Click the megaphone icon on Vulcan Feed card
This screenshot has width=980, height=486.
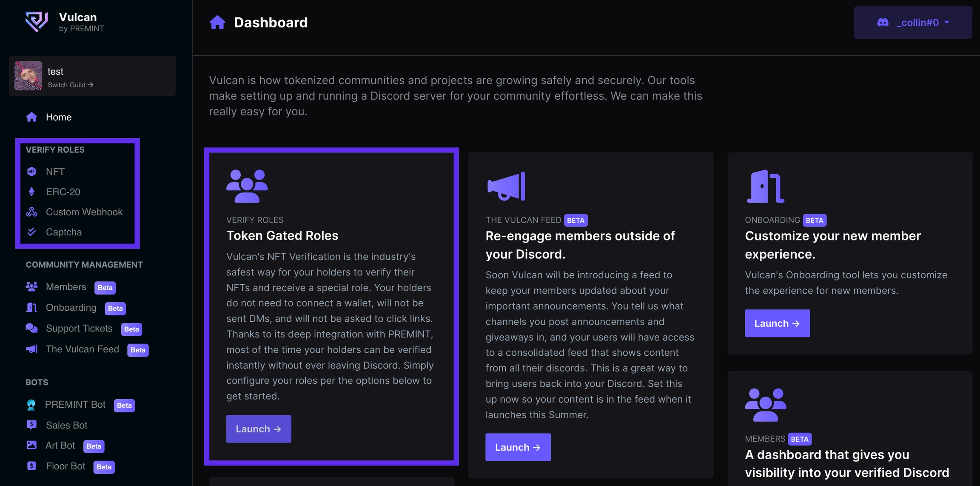[506, 186]
